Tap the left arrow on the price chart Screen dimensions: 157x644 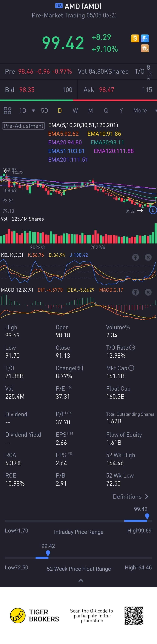6,171
